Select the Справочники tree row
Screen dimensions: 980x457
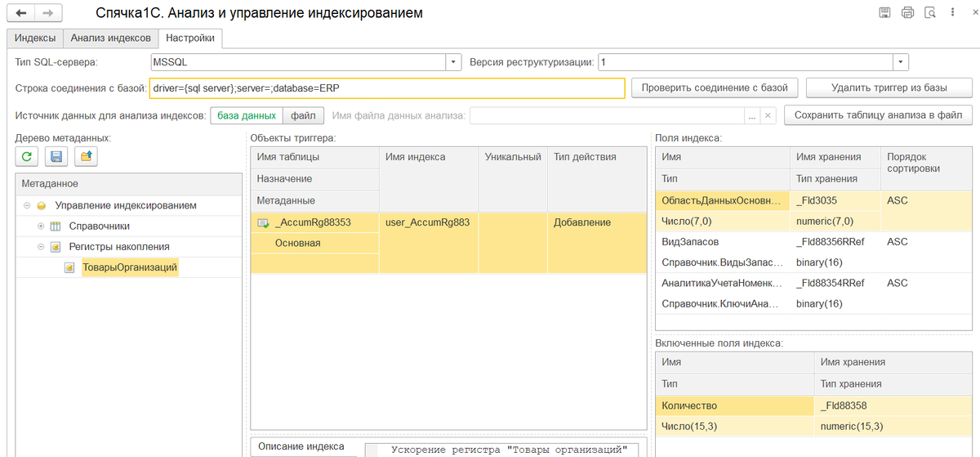129,226
